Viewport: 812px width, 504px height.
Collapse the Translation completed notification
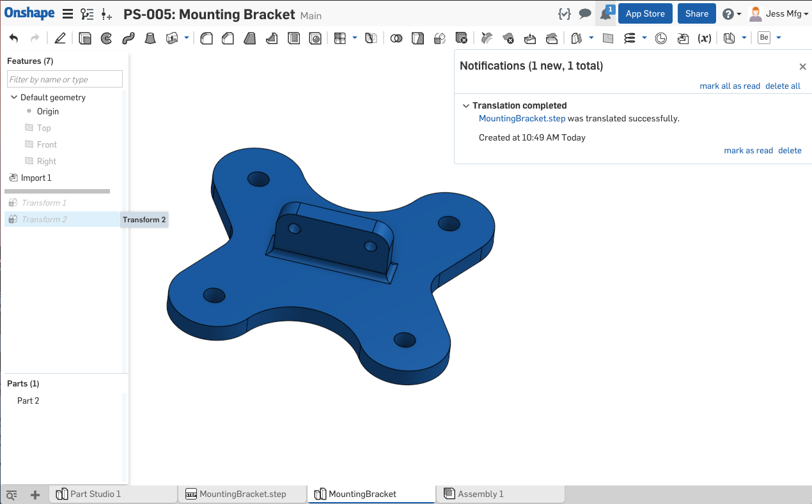pyautogui.click(x=465, y=105)
